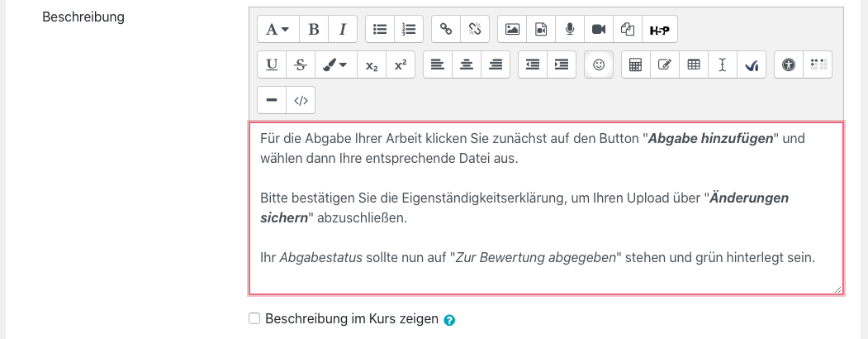
Task: Open the emoji picker
Action: (599, 64)
